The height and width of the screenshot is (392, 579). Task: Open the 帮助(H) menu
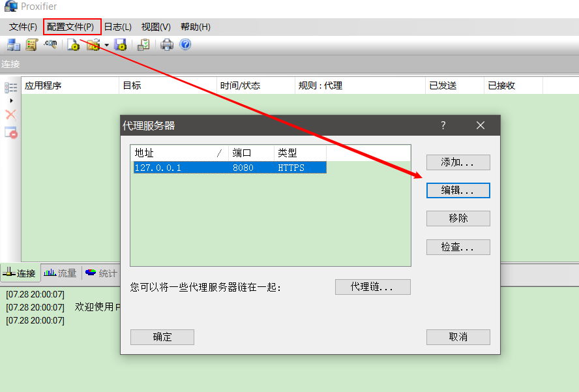click(196, 27)
